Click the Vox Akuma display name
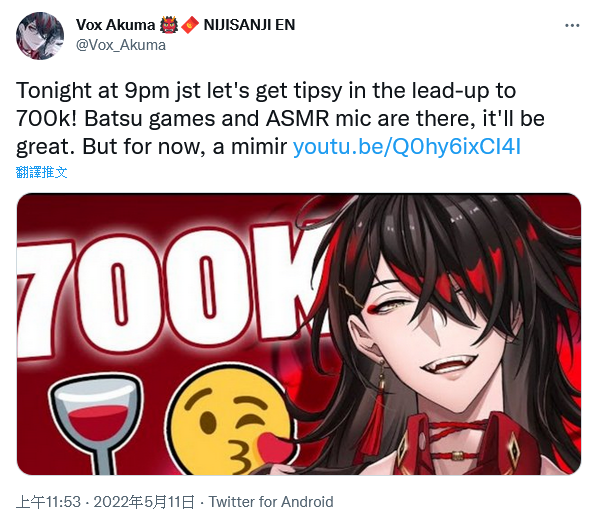The width and height of the screenshot is (598, 526). point(115,25)
